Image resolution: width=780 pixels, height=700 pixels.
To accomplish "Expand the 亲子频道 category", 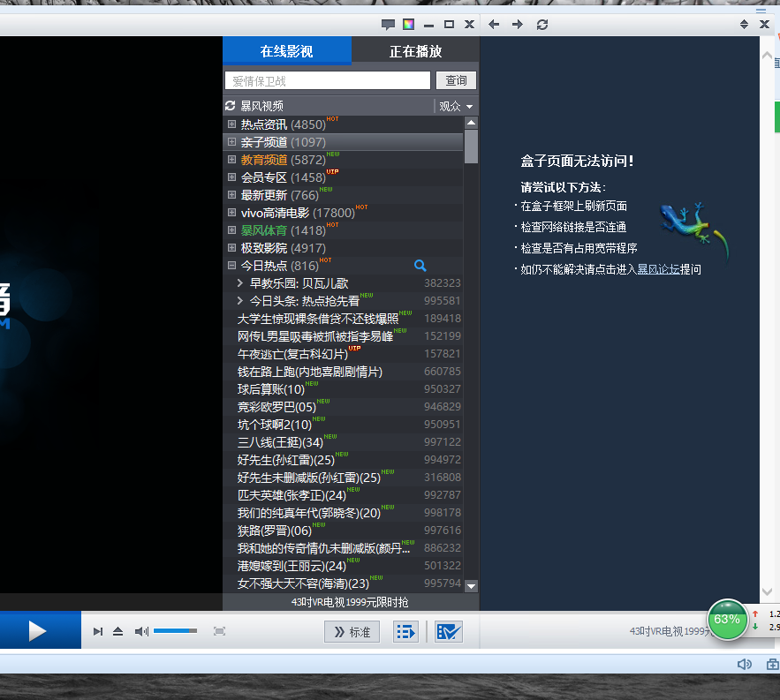I will click(x=231, y=142).
